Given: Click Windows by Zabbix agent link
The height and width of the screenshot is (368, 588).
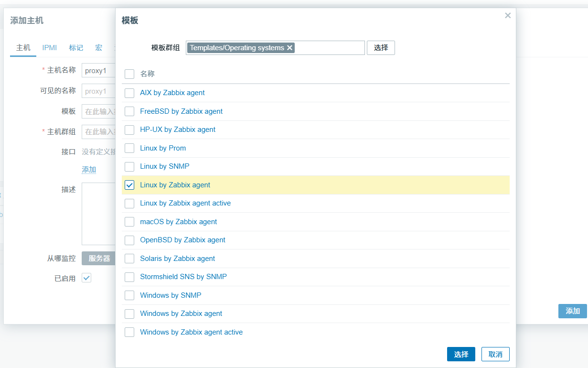Looking at the screenshot, I should point(181,314).
